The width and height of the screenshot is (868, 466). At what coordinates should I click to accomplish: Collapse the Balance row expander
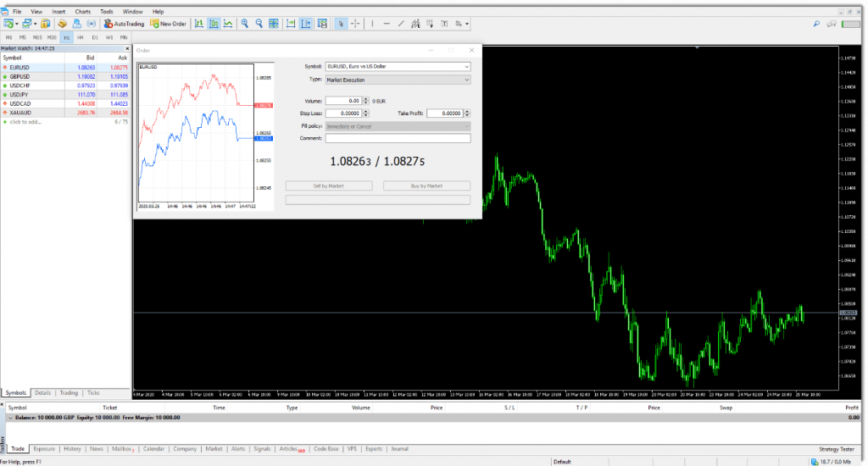tap(10, 418)
